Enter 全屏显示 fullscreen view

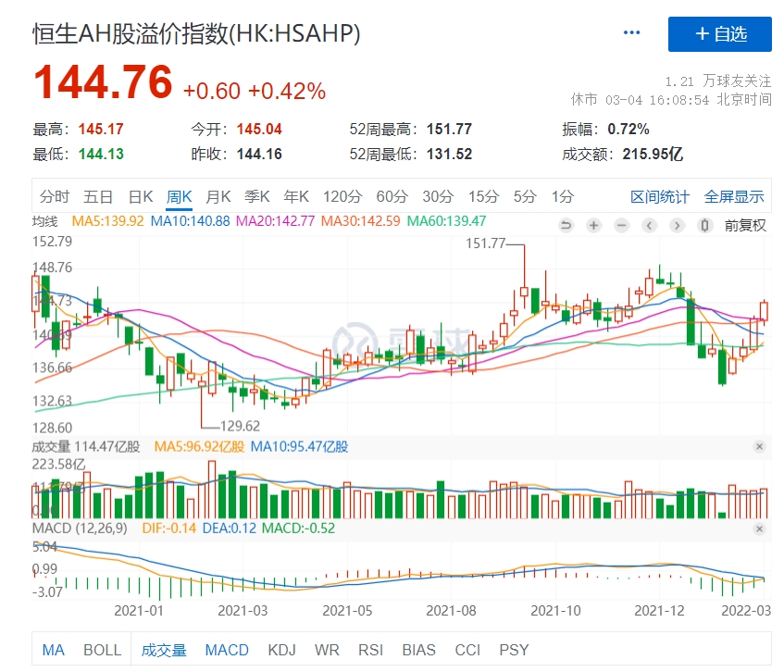point(734,196)
